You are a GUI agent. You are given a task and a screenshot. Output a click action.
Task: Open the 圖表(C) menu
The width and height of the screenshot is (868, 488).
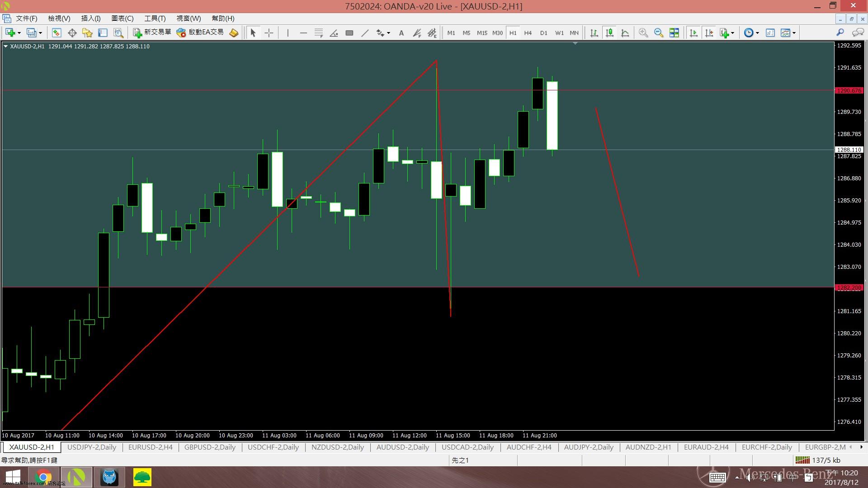pos(123,19)
